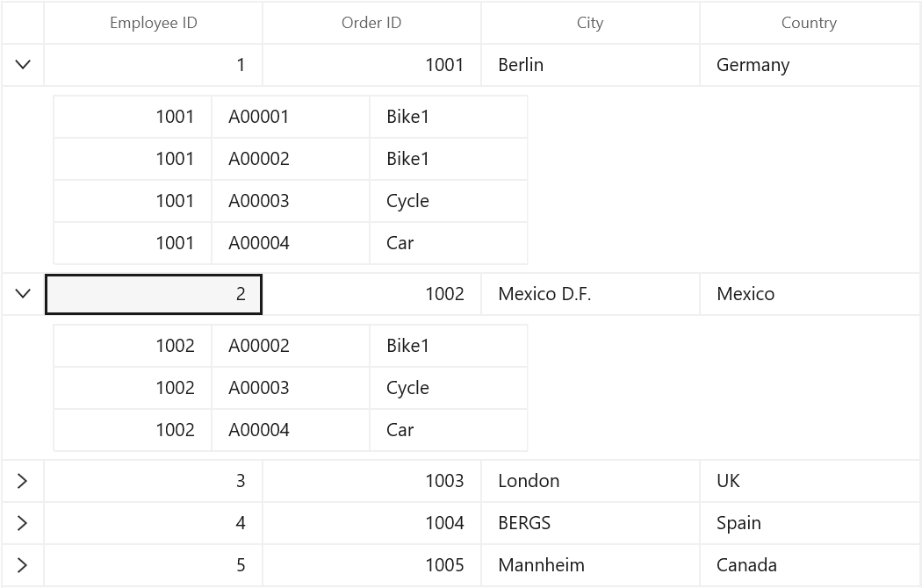The height and width of the screenshot is (588, 922).
Task: Click the Spain country cell
Action: pyautogui.click(x=810, y=523)
